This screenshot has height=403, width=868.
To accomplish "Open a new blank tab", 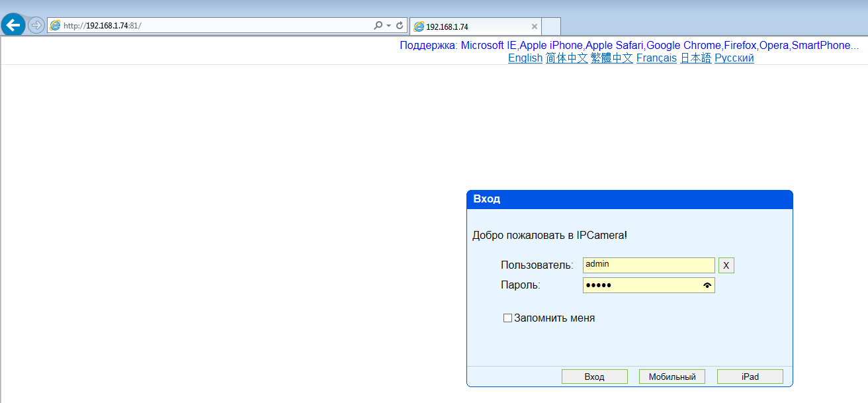I will pyautogui.click(x=551, y=26).
